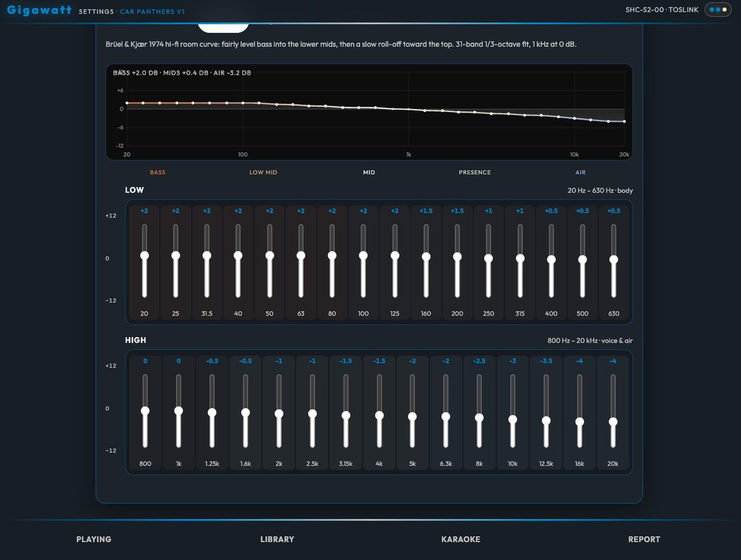Open the CAR PANTHERS V1 profile link
Image resolution: width=741 pixels, height=560 pixels.
pyautogui.click(x=152, y=12)
